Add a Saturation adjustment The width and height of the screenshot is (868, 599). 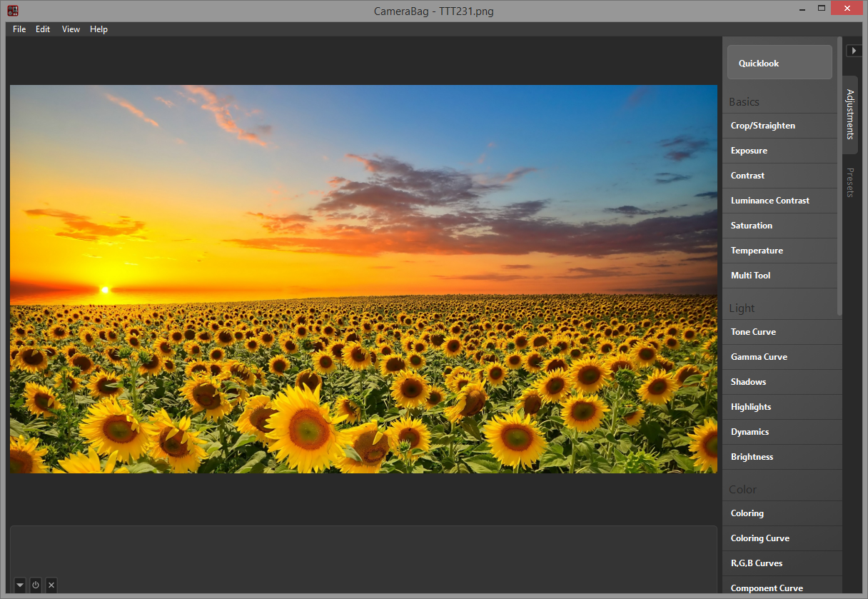click(x=779, y=226)
